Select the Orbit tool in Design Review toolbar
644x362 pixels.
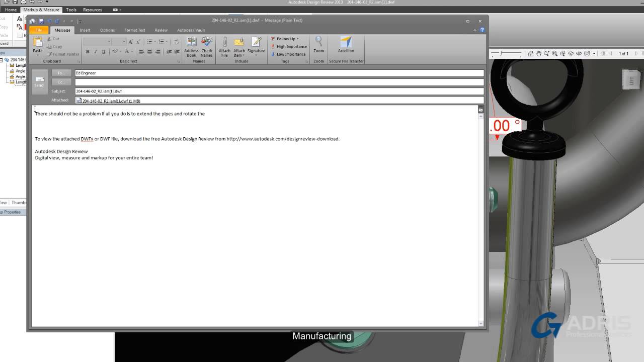click(x=571, y=53)
